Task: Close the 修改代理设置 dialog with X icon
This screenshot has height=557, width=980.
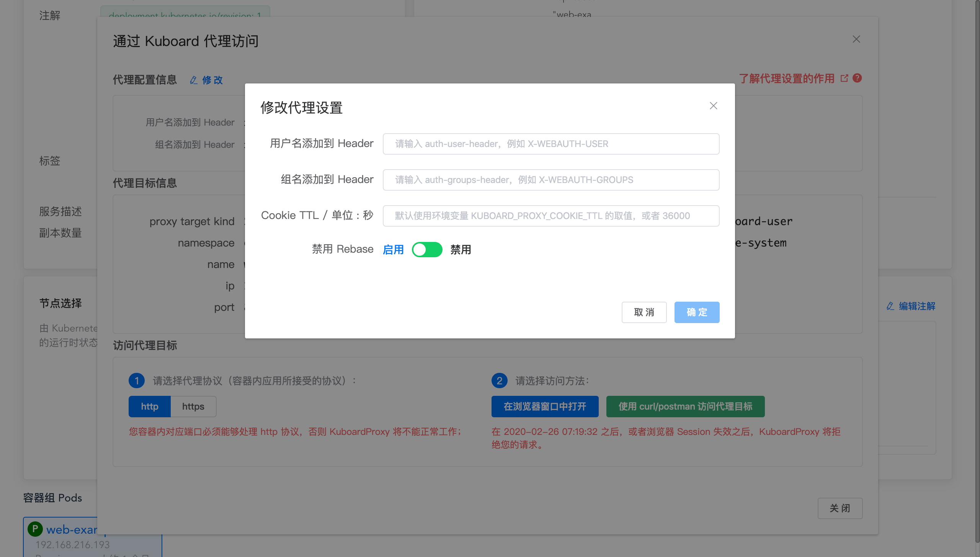Action: click(x=713, y=106)
